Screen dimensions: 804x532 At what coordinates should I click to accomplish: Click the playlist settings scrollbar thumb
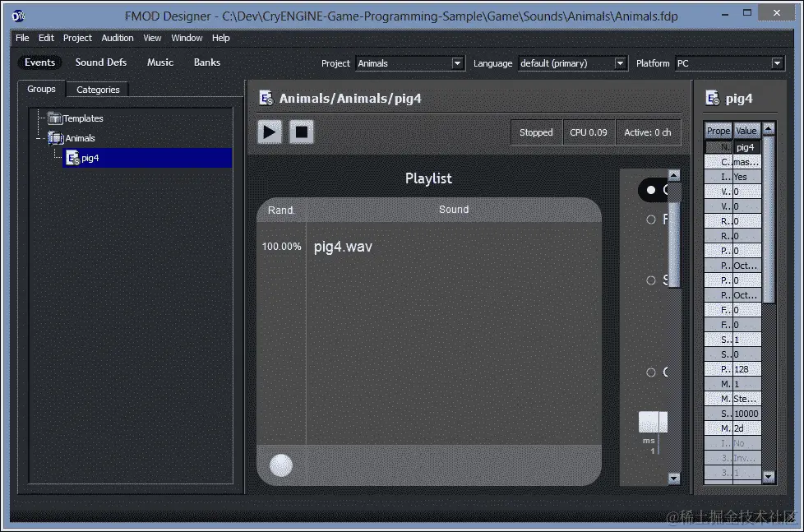[x=674, y=243]
